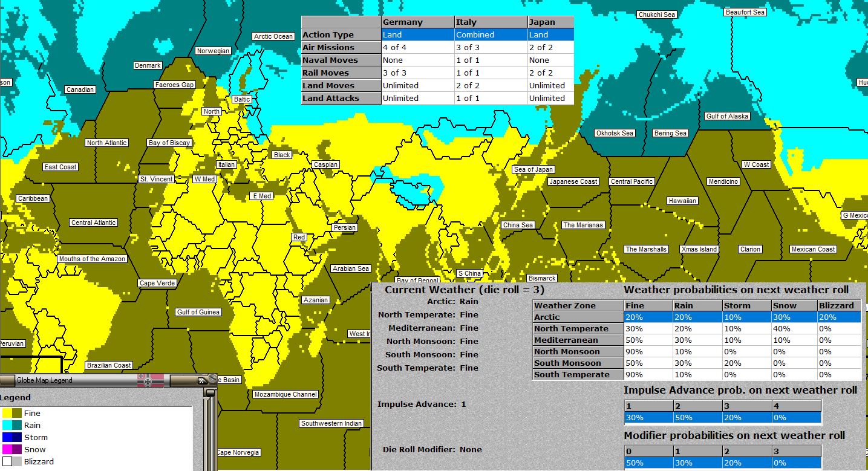Click the Blizzard column header in probabilities table
The image size is (868, 471).
click(839, 305)
